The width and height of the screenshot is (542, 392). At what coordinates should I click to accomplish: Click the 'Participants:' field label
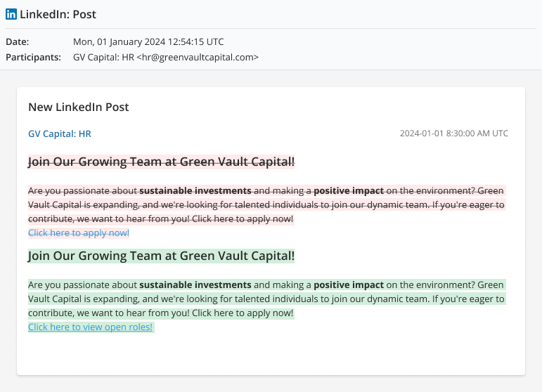pos(33,57)
